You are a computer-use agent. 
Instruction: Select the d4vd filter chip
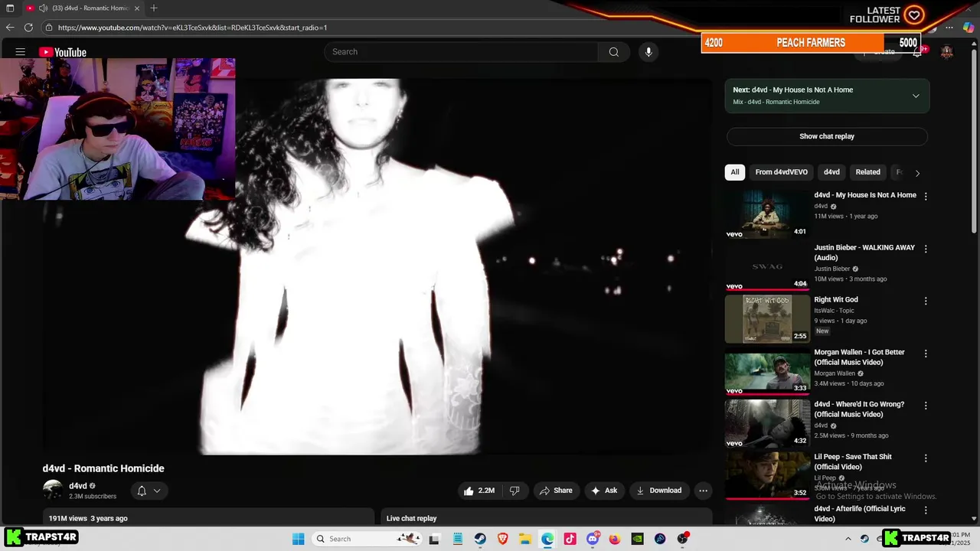coord(831,172)
